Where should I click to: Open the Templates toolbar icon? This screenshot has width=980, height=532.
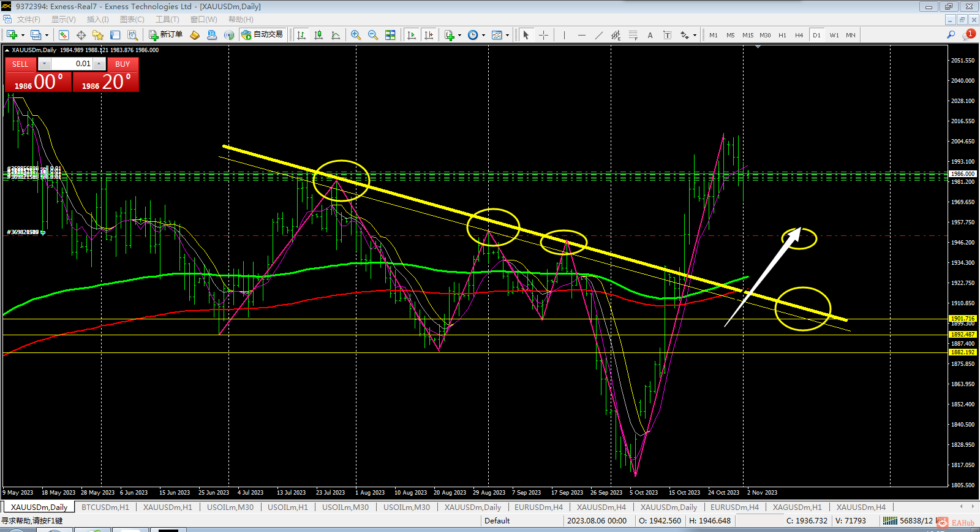[x=497, y=35]
